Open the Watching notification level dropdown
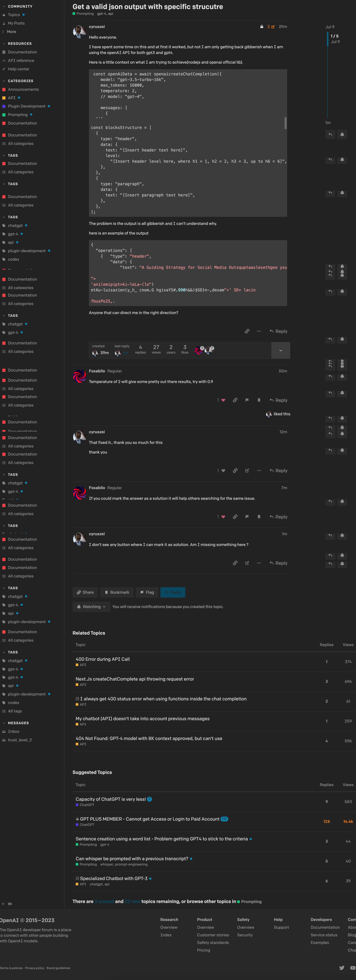 91,607
